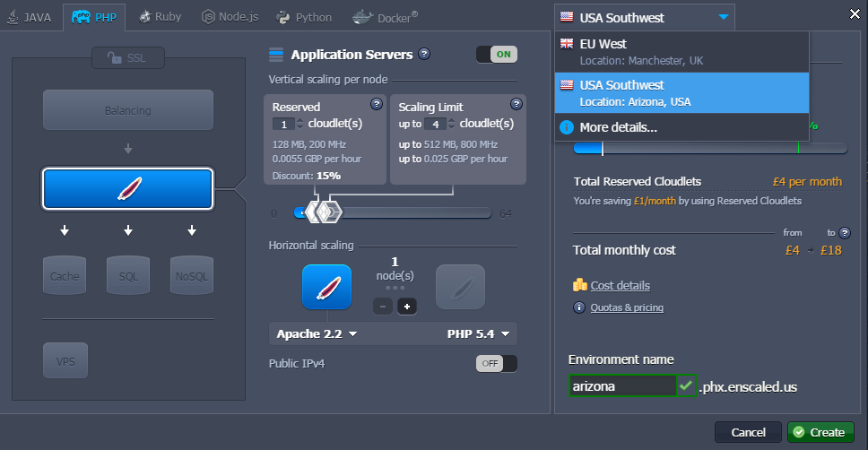Image resolution: width=868 pixels, height=450 pixels.
Task: Close the wizard with the X
Action: pyautogui.click(x=855, y=13)
